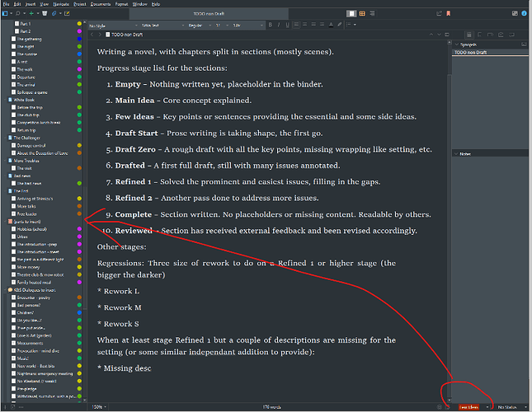This screenshot has width=532, height=412.
Task: Apply underline formatting
Action: tap(288, 25)
